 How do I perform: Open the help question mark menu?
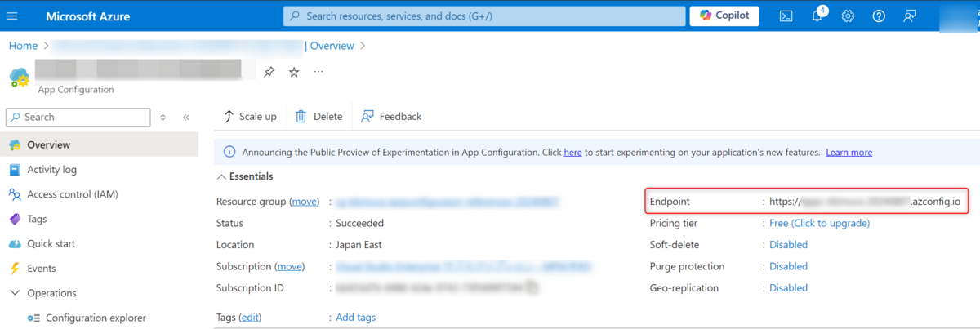[x=879, y=16]
